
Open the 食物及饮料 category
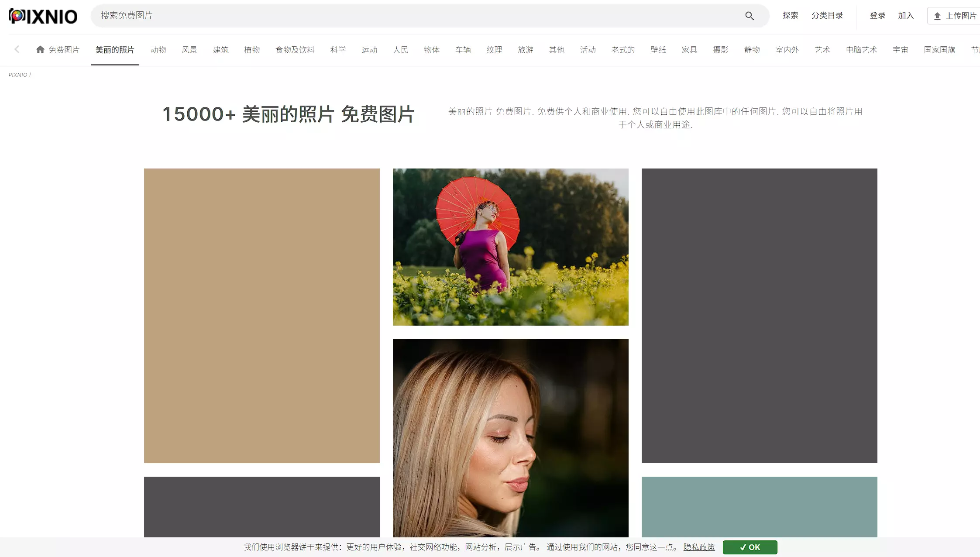[295, 50]
